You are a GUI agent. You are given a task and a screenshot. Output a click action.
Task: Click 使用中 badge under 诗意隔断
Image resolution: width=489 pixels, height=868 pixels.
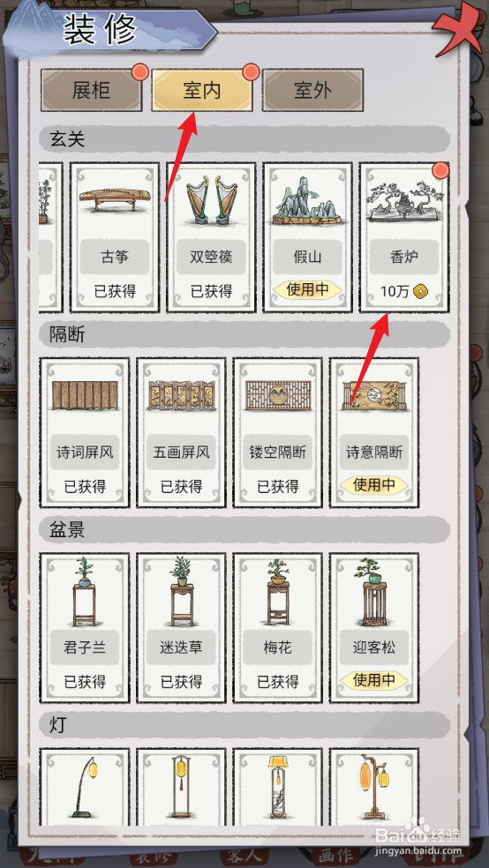[x=373, y=485]
